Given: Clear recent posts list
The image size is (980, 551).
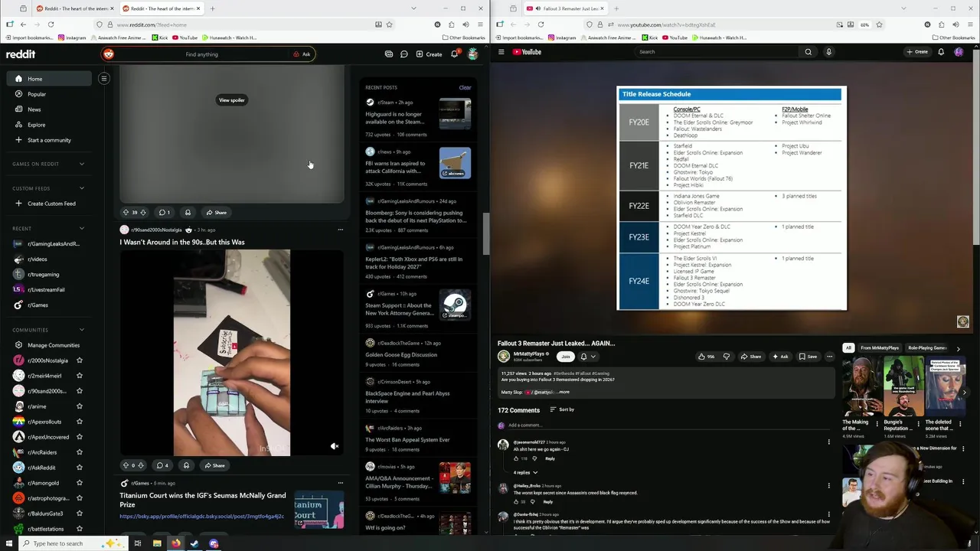Looking at the screenshot, I should point(465,87).
